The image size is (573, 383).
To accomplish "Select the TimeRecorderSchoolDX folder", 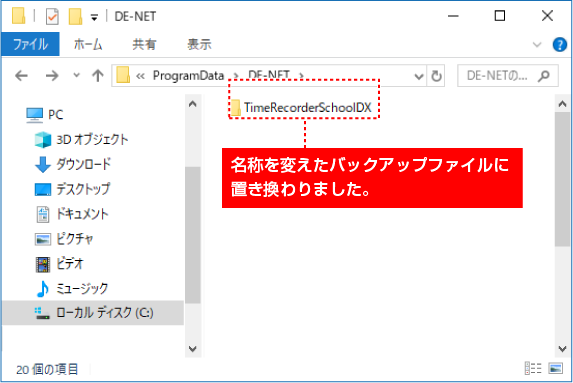I will click(302, 107).
